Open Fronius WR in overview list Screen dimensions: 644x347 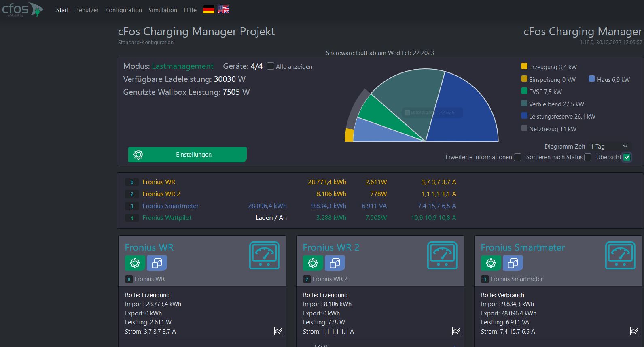[x=159, y=182]
